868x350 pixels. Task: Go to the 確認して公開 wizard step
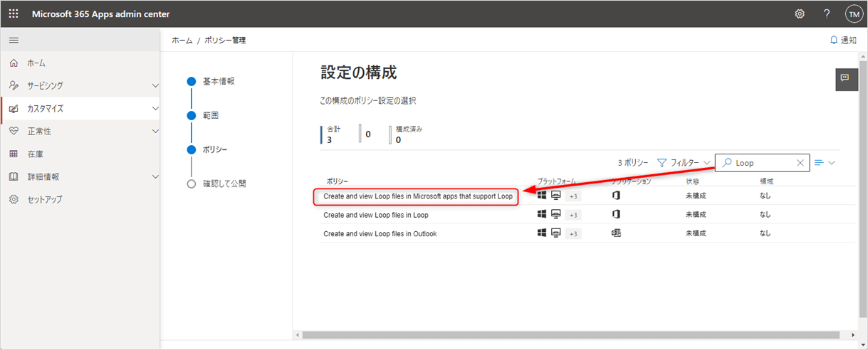224,184
